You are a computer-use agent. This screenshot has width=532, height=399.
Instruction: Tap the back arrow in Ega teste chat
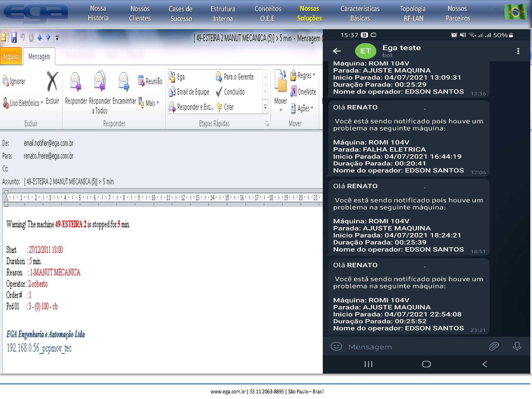[337, 51]
